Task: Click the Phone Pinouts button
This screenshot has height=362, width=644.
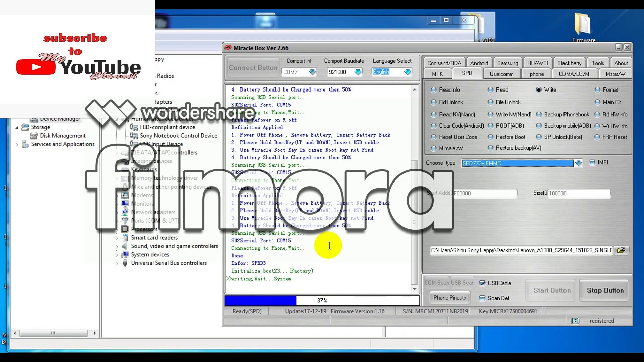Action: pos(450,298)
